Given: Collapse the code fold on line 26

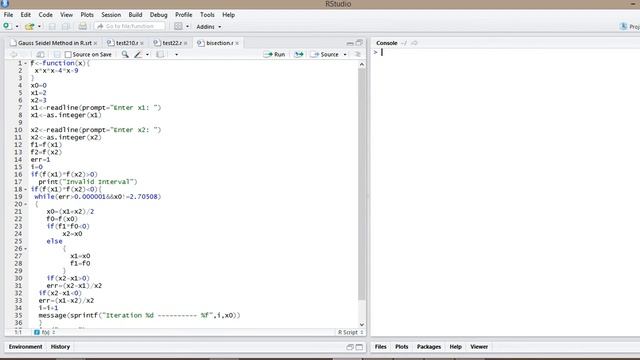Looking at the screenshot, I should [26, 249].
